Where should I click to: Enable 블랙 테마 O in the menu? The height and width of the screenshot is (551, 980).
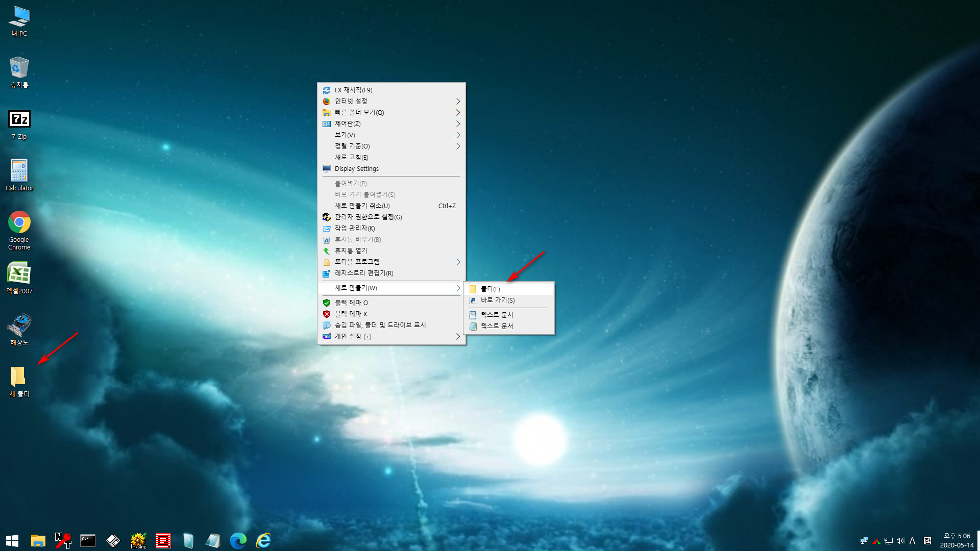pos(391,303)
